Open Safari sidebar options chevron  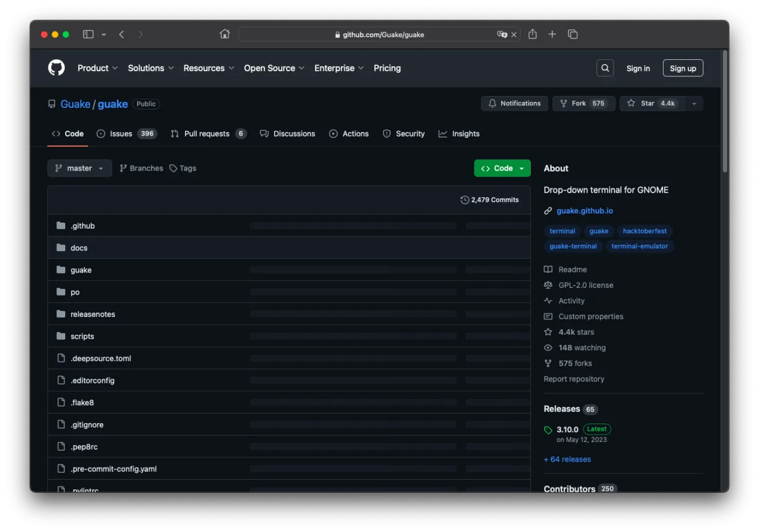(x=104, y=34)
